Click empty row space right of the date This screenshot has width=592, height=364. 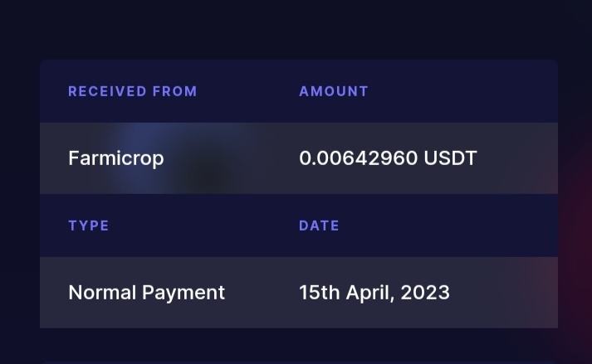coord(504,293)
